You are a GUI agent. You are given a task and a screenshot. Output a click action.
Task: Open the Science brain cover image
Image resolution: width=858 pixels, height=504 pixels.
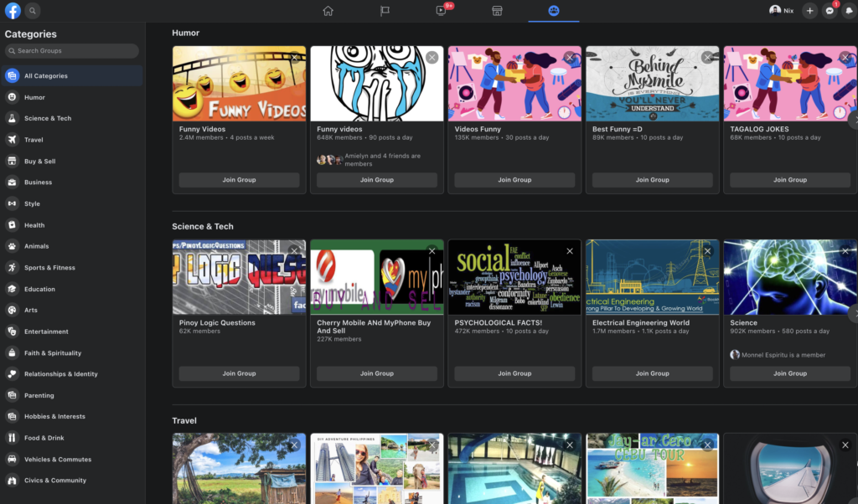(790, 277)
